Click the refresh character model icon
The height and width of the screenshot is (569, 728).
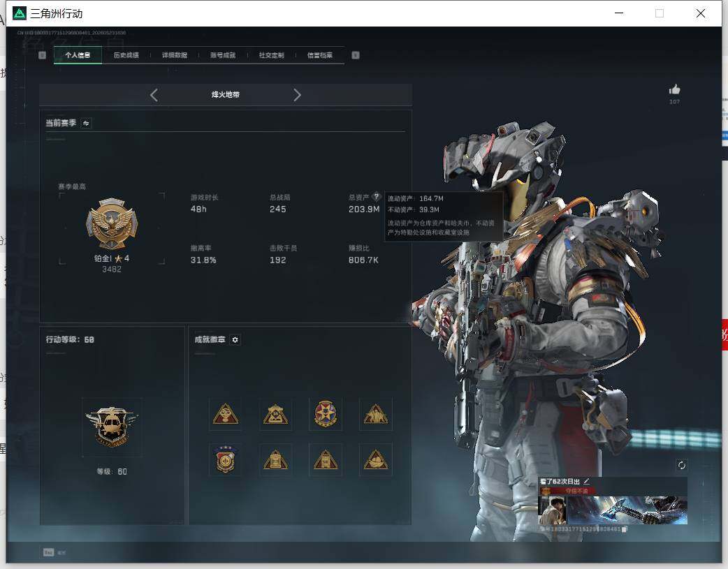coord(682,465)
